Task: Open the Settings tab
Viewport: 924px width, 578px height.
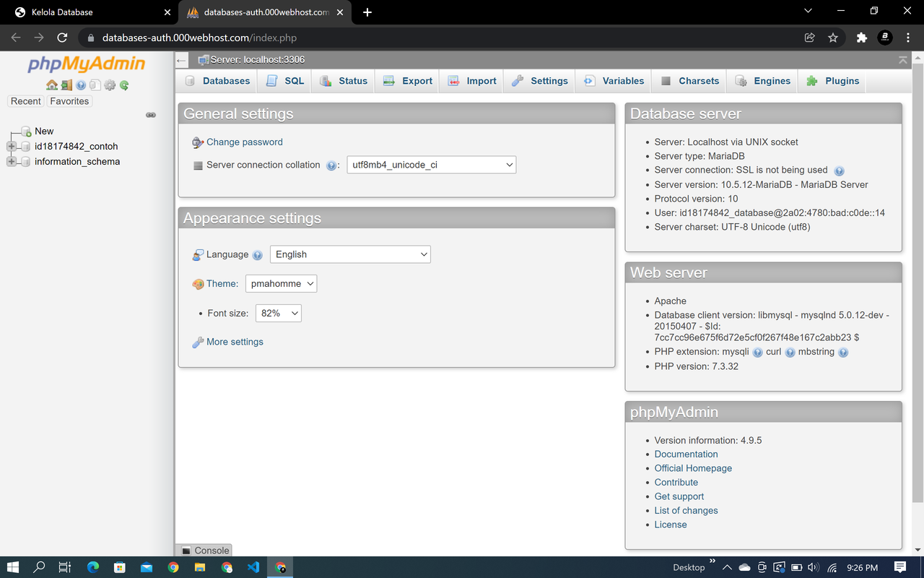Action: [540, 81]
